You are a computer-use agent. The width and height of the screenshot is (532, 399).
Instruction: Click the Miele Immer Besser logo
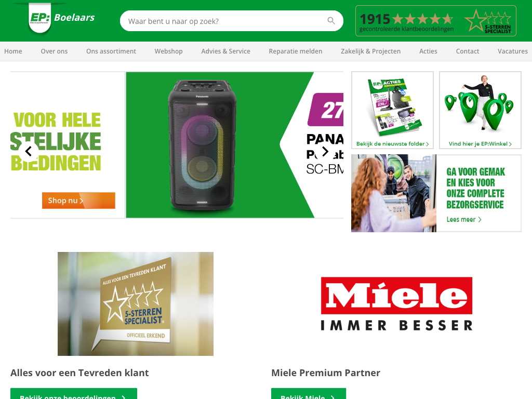[396, 304]
